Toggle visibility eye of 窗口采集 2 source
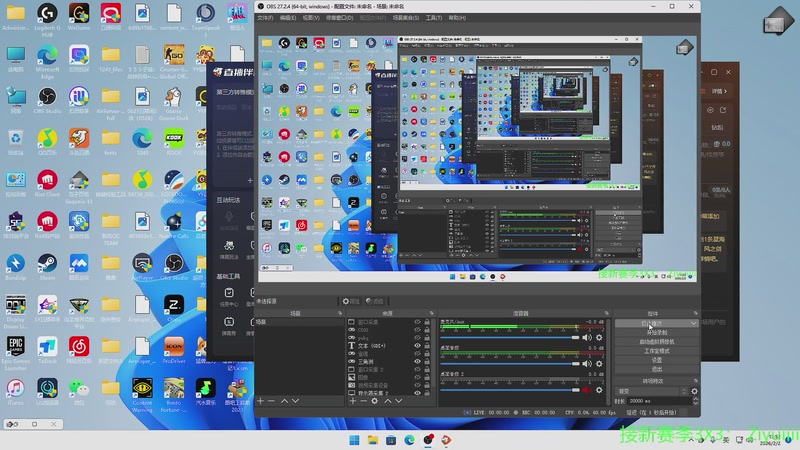 pos(417,369)
